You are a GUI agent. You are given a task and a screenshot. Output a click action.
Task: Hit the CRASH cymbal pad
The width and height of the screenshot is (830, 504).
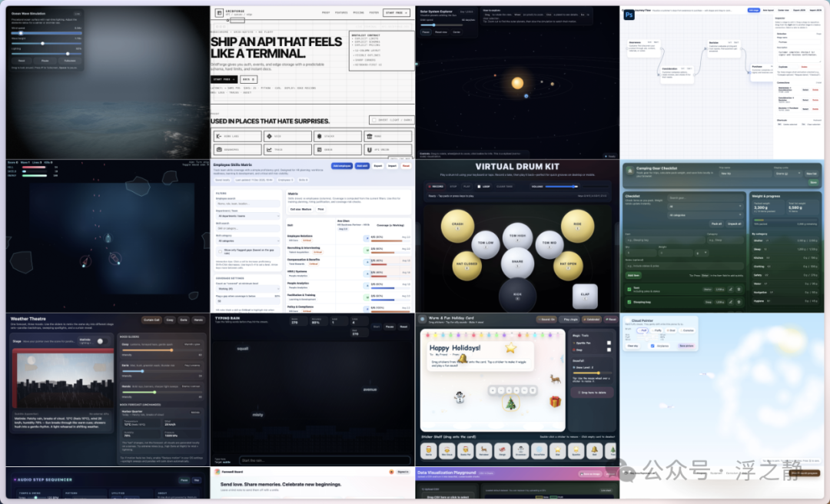(457, 226)
